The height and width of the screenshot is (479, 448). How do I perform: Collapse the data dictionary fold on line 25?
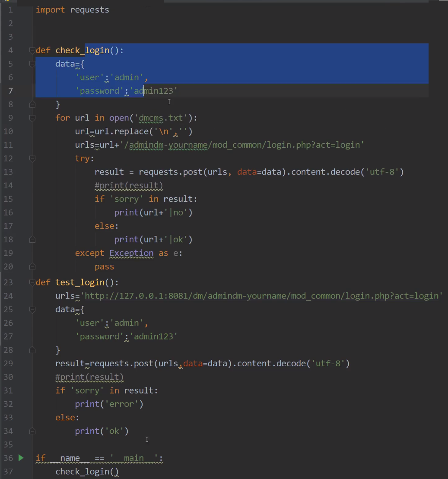32,310
